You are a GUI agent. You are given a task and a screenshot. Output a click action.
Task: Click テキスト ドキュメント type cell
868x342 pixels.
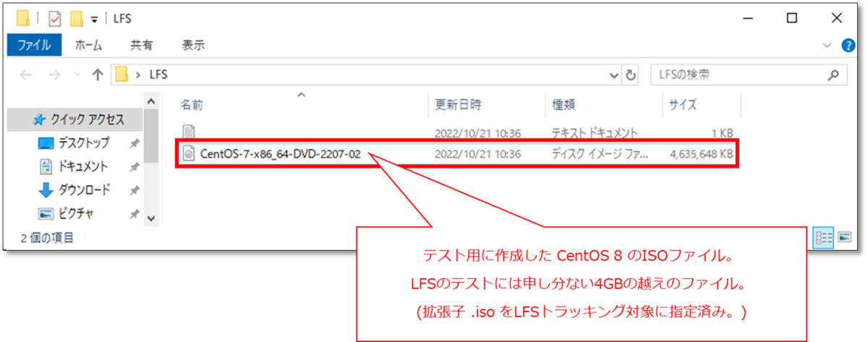pos(595,133)
